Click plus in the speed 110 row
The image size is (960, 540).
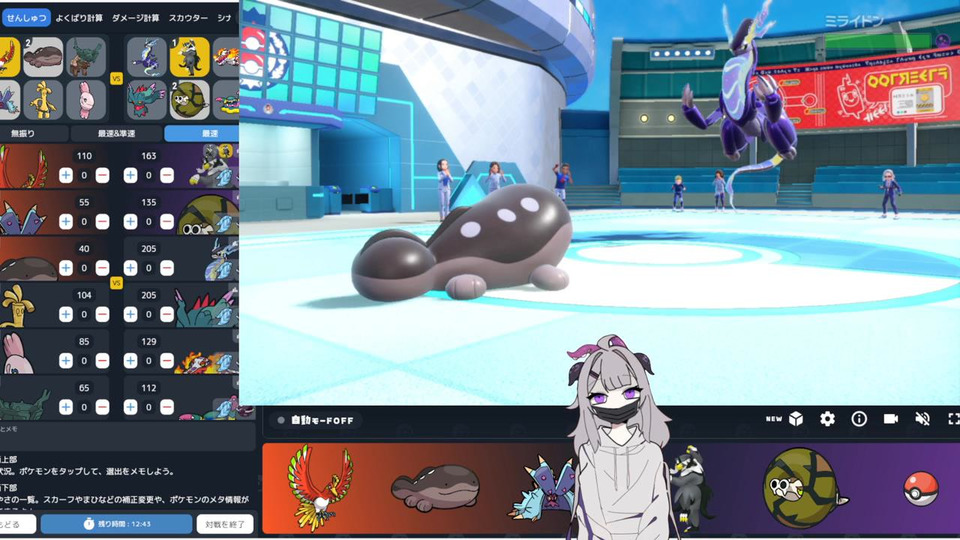point(66,175)
